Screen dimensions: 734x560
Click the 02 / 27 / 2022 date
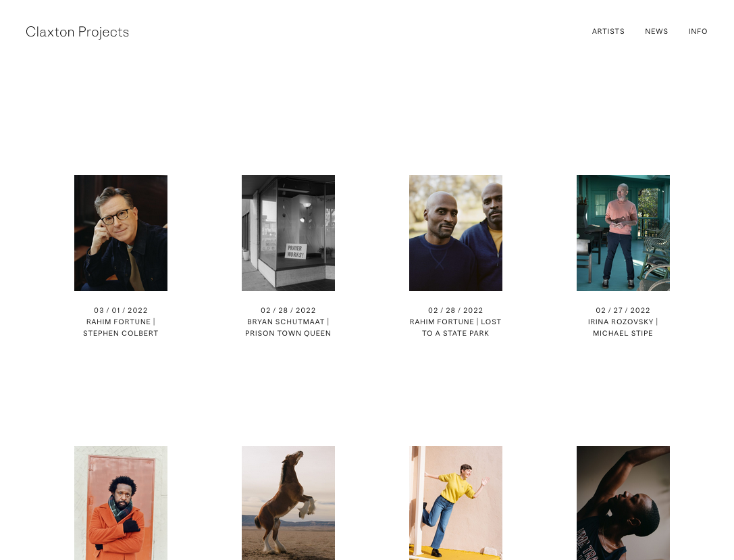[623, 311]
